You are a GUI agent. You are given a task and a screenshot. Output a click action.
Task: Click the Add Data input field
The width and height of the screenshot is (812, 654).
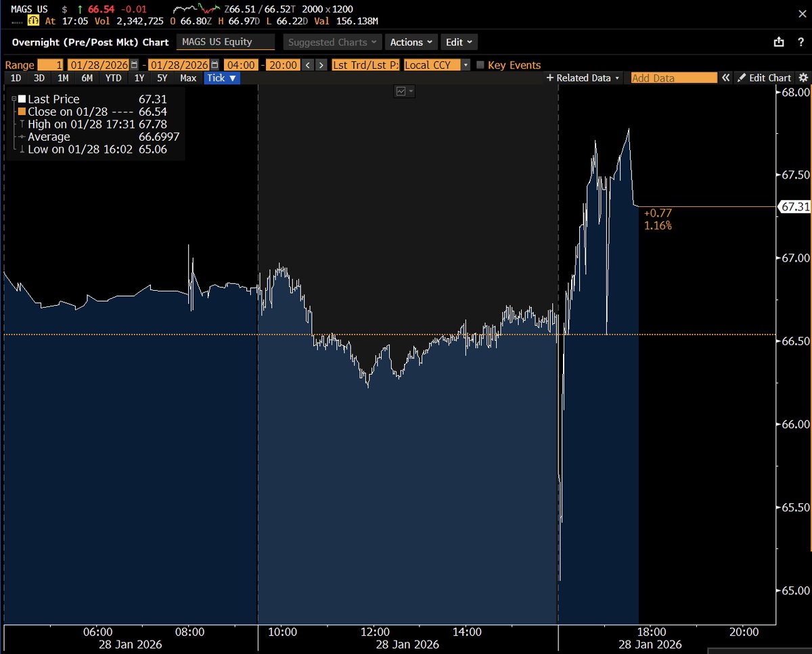(x=673, y=78)
